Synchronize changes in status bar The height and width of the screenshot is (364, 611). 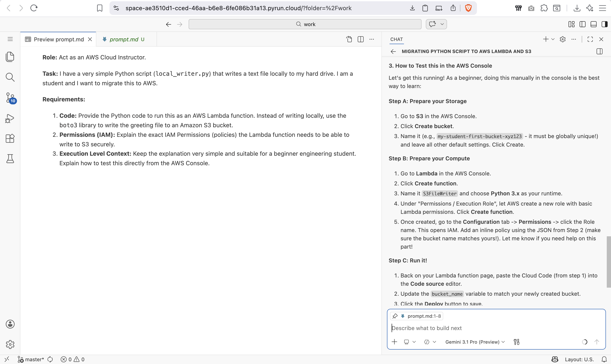point(50,359)
